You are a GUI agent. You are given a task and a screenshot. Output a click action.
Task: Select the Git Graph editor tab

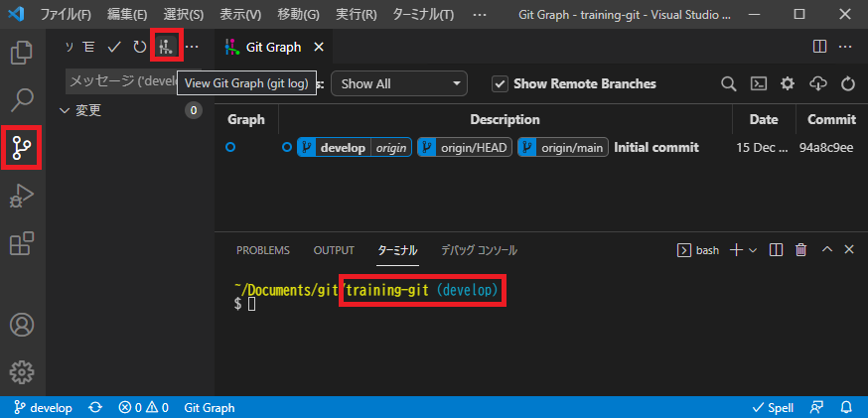coord(274,47)
